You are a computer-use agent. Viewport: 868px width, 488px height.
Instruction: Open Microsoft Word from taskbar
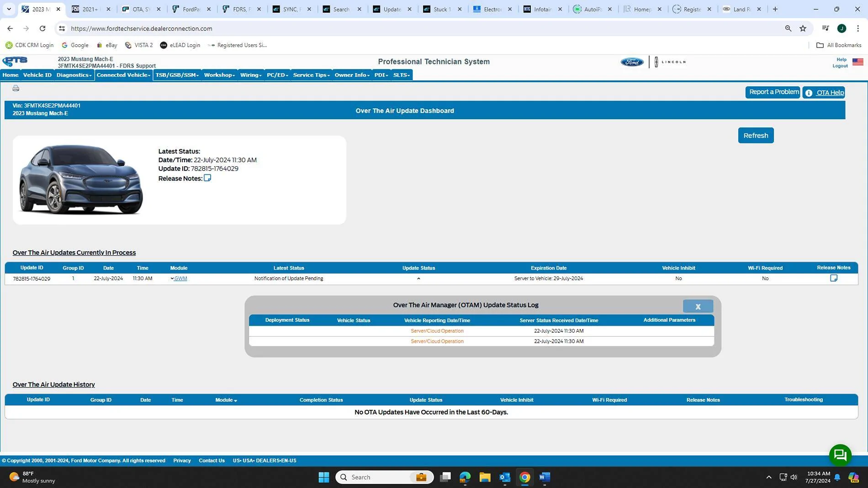coord(545,477)
